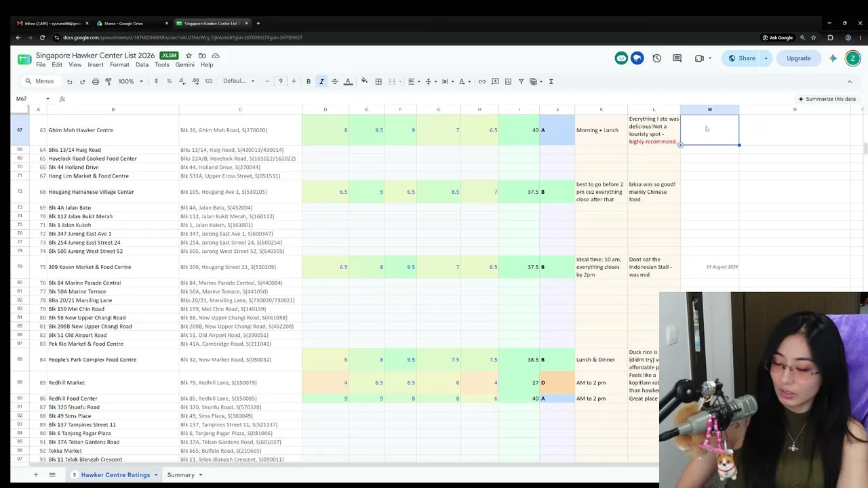The width and height of the screenshot is (868, 488).
Task: Toggle strikethrough formatting
Action: click(x=334, y=81)
